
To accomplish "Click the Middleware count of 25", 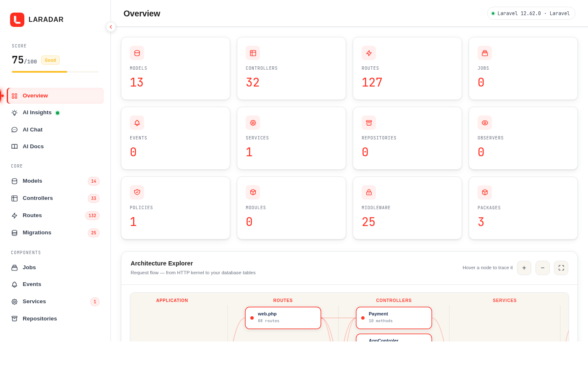I will [369, 222].
